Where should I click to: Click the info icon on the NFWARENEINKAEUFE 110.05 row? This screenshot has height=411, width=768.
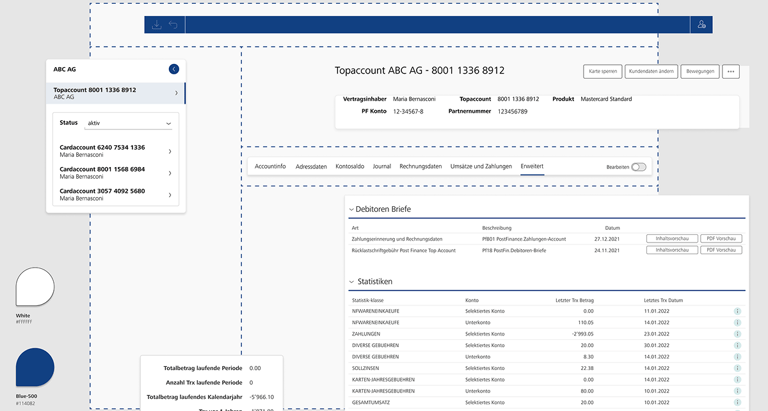737,323
